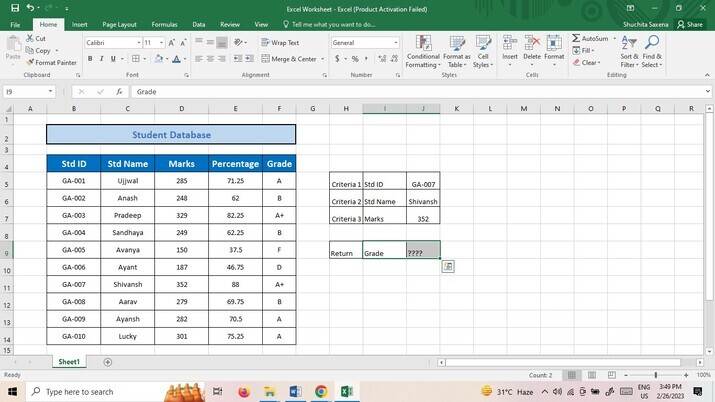
Task: Zoom in with the plus button
Action: point(686,375)
